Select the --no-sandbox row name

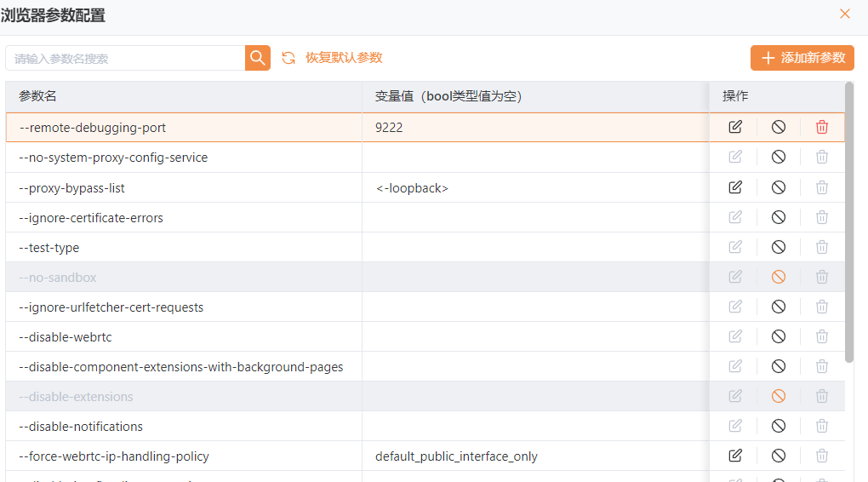click(58, 278)
